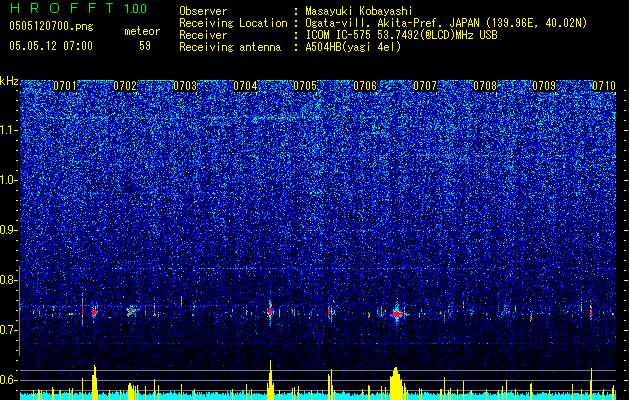Click the A504HB(yagi 4el) antenna text

pos(353,47)
